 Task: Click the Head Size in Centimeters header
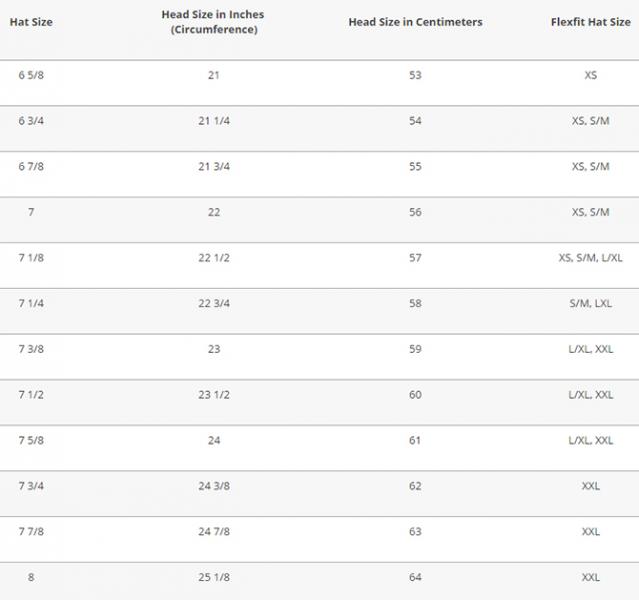tap(415, 22)
